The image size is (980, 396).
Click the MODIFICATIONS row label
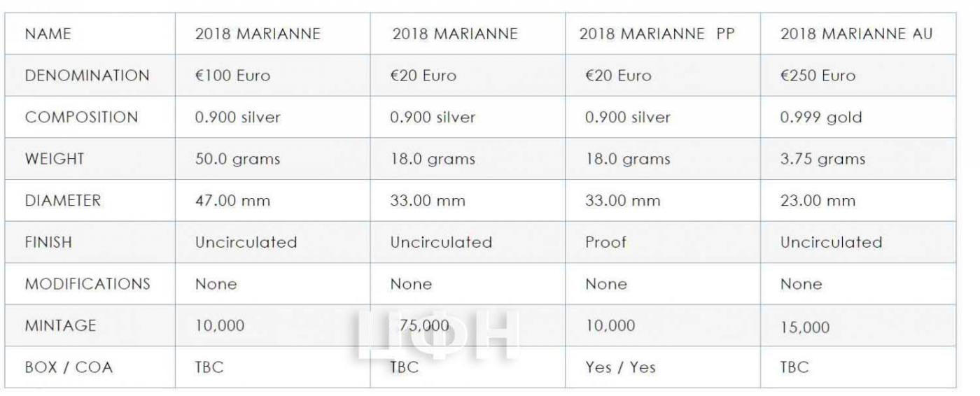[x=90, y=284]
